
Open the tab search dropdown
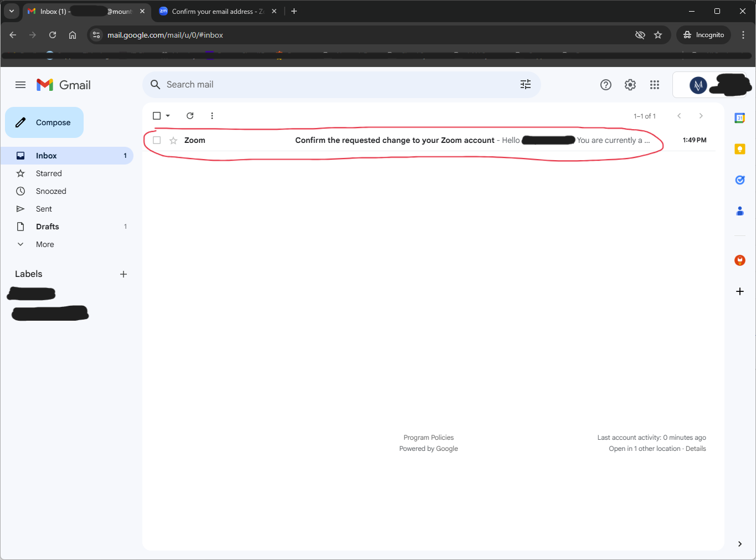point(12,11)
